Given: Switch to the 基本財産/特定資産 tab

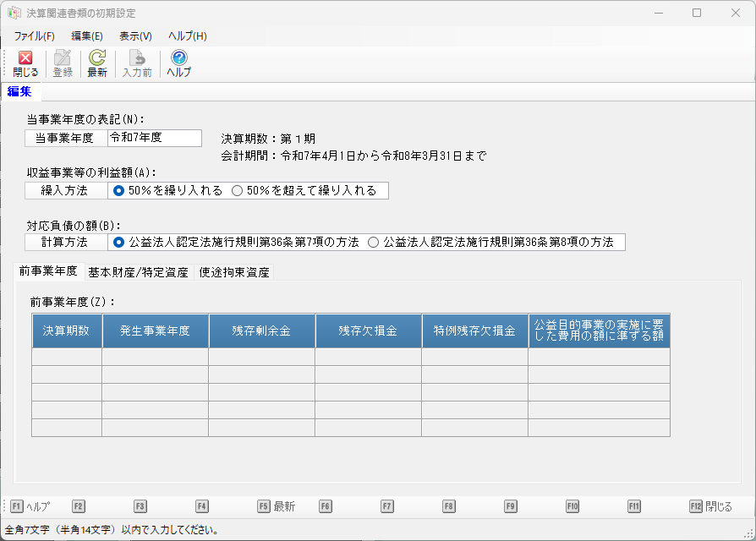Looking at the screenshot, I should 138,272.
